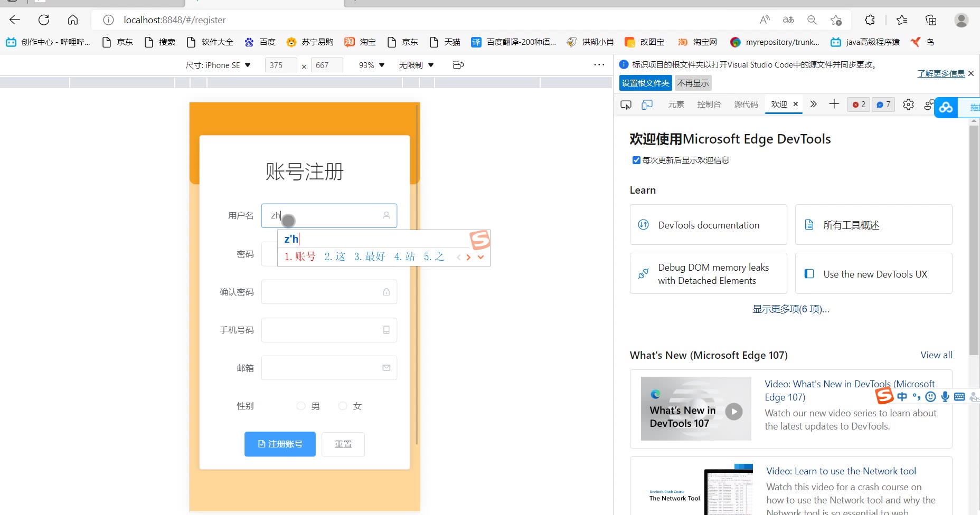The image size is (980, 515).
Task: Go back to the previous page
Action: tap(15, 20)
